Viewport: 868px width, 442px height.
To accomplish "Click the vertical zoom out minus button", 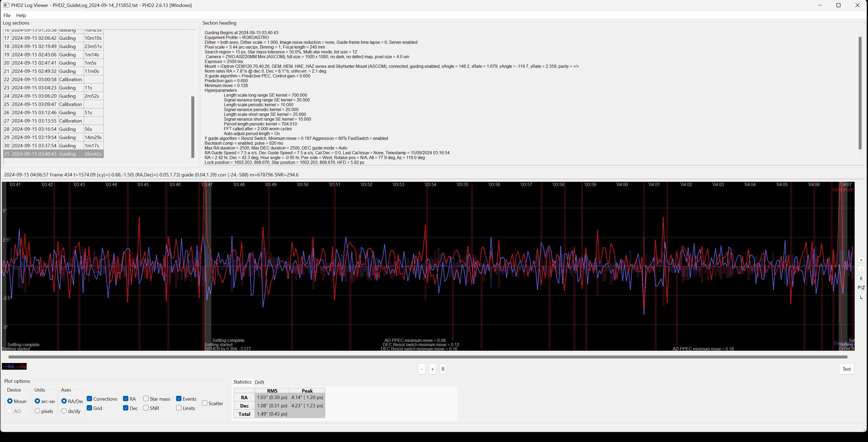I will coord(861,269).
